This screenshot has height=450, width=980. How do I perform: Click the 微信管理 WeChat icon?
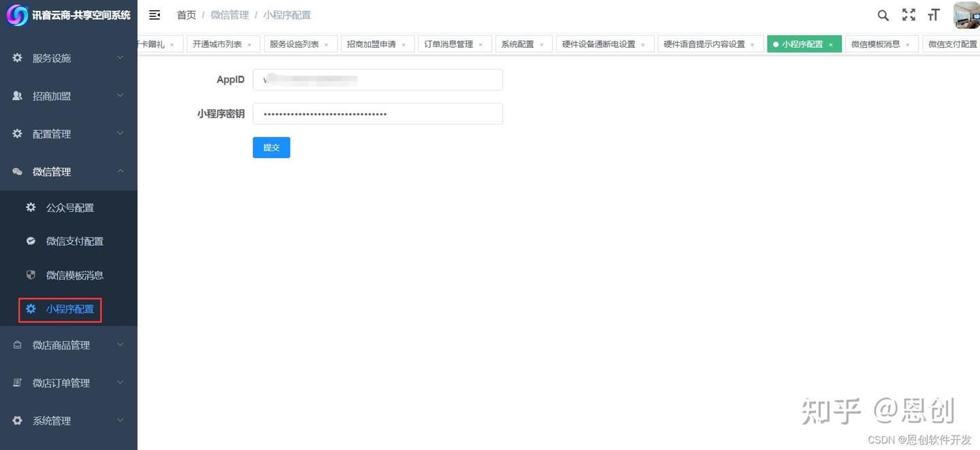pos(18,172)
